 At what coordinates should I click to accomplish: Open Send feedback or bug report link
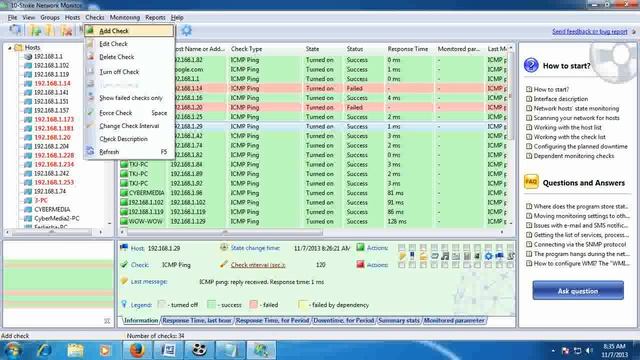point(589,31)
